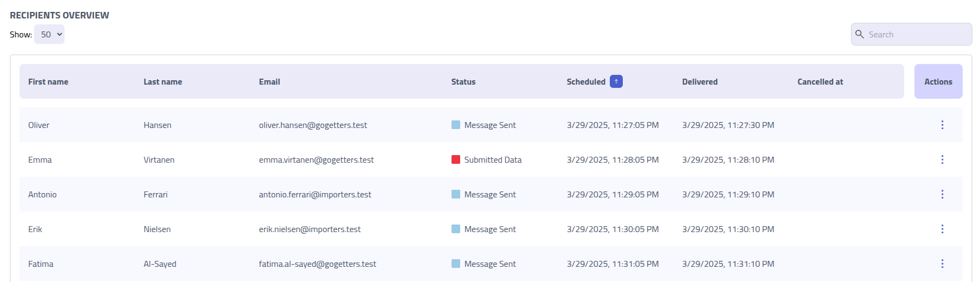
Task: Open the Show 50 rows dropdown
Action: (x=49, y=34)
